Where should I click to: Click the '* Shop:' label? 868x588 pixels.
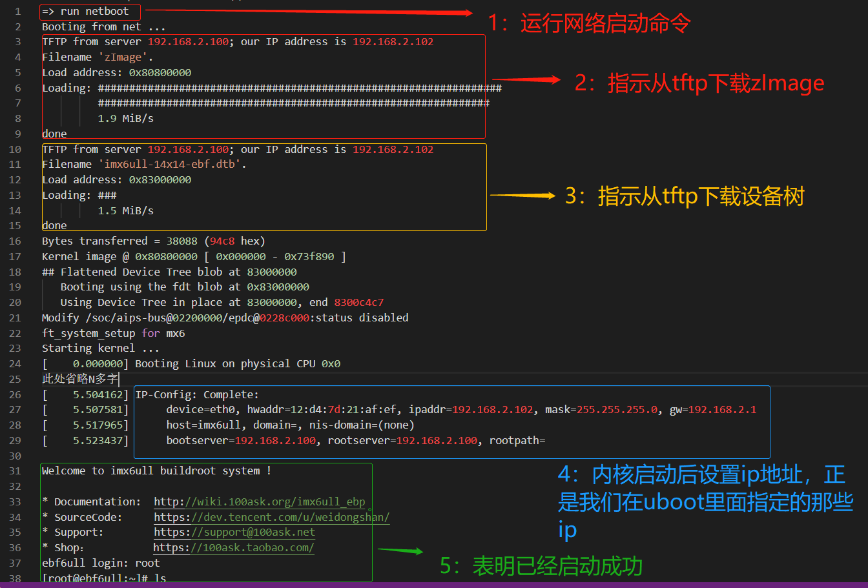[x=63, y=547]
